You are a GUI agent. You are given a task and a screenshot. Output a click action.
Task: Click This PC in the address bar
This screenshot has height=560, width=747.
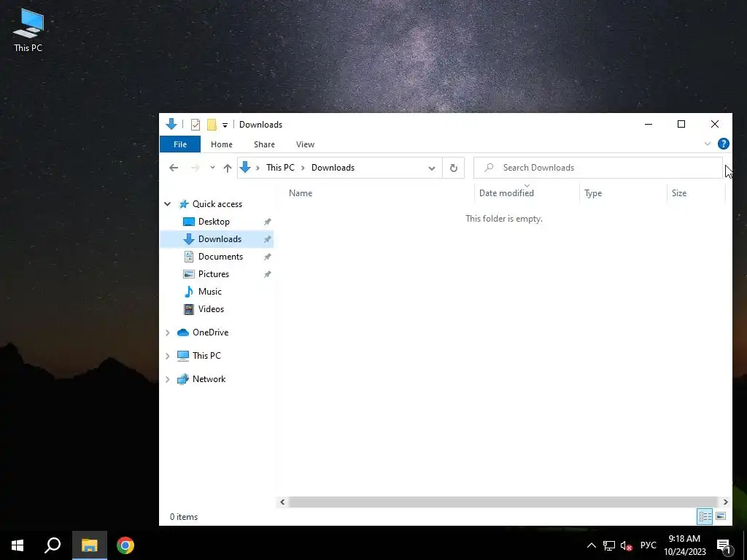[280, 168]
